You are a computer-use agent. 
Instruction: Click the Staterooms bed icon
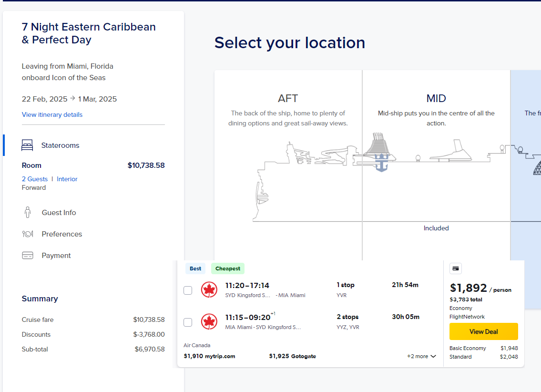pos(27,145)
